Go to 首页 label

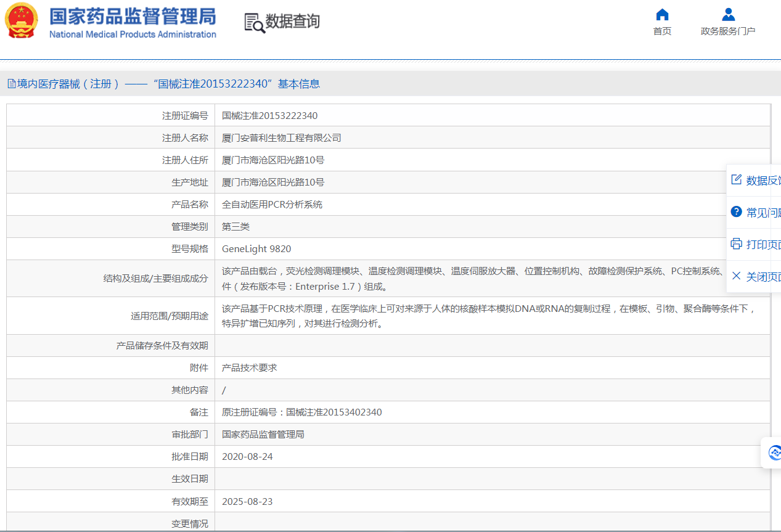tap(662, 31)
